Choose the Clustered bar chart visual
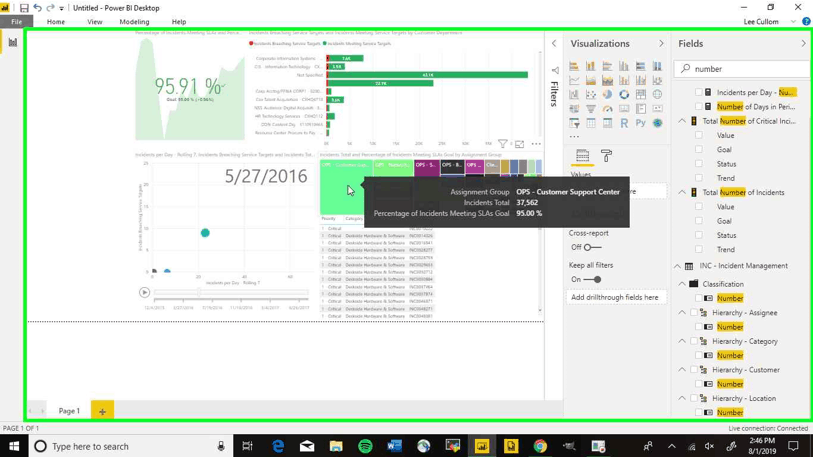Image resolution: width=815 pixels, height=459 pixels. pos(607,66)
